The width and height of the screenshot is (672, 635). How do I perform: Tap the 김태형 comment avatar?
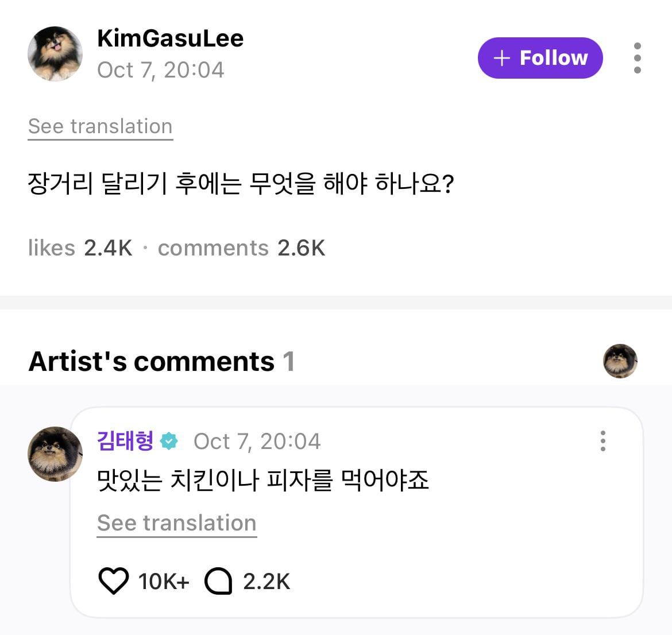pos(55,454)
